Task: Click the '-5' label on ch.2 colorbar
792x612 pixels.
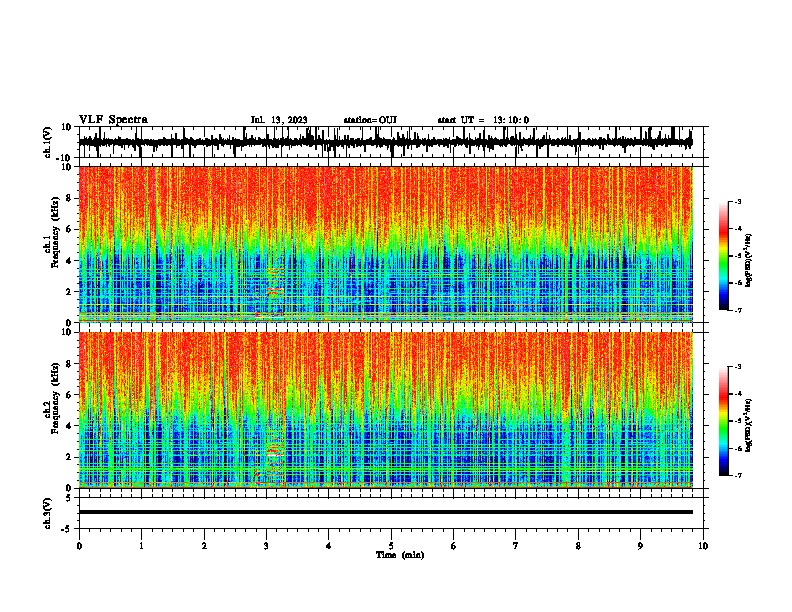Action: (737, 421)
